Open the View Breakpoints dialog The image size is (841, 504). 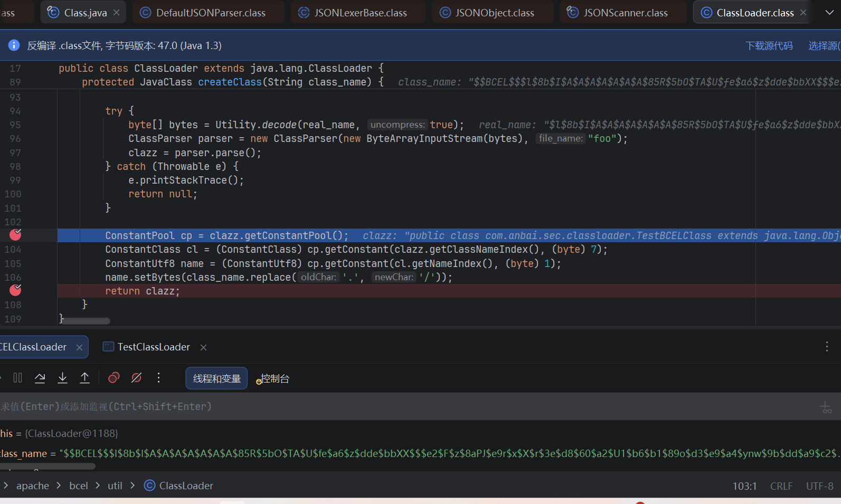(114, 378)
